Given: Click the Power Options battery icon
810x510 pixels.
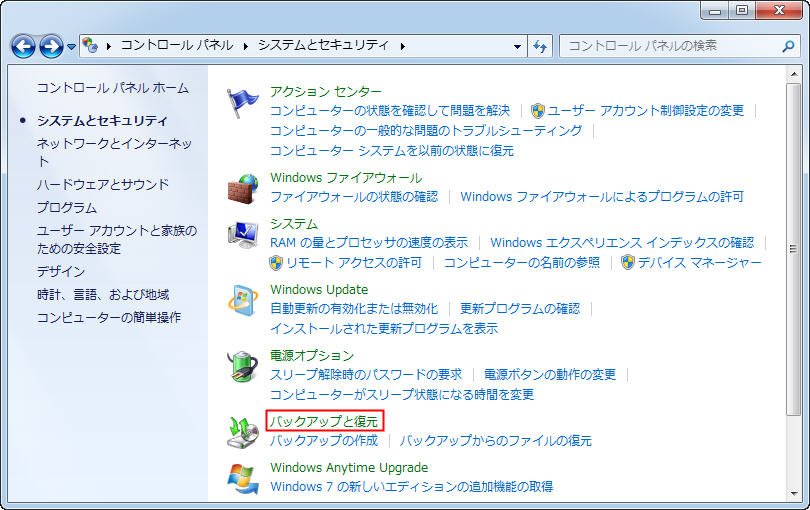Looking at the screenshot, I should pos(243,366).
